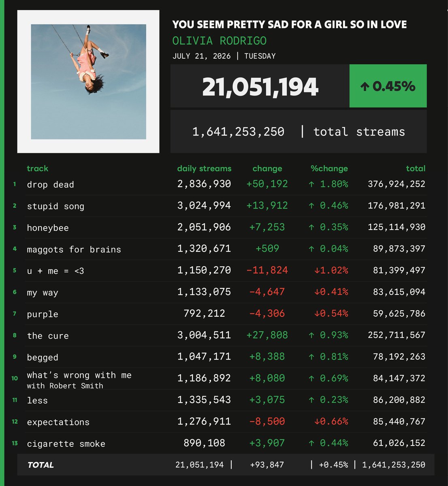This screenshot has height=486, width=448.
Task: Select track 'expectations'
Action: tap(58, 422)
